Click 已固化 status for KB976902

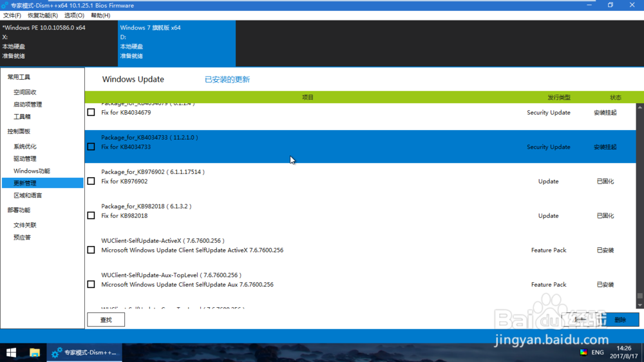[605, 181]
